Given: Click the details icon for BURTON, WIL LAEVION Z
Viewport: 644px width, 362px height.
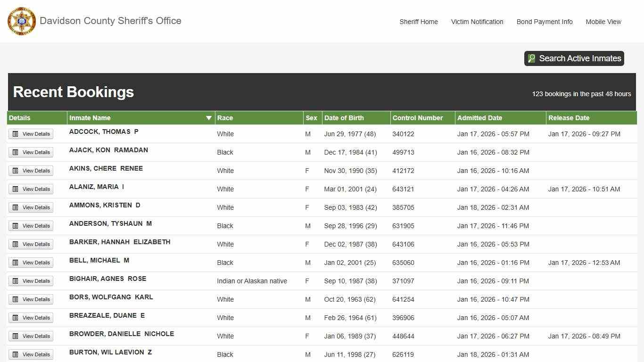Looking at the screenshot, I should pyautogui.click(x=16, y=354).
